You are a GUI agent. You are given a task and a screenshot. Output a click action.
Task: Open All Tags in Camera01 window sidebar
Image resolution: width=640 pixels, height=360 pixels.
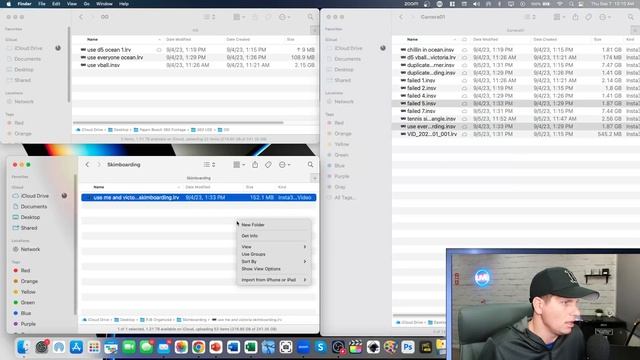click(x=344, y=198)
